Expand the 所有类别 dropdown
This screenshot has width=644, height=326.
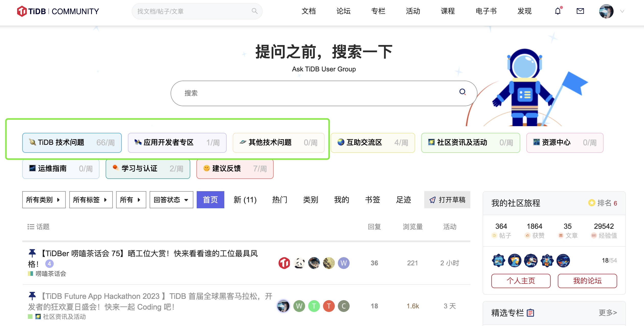[x=44, y=200]
